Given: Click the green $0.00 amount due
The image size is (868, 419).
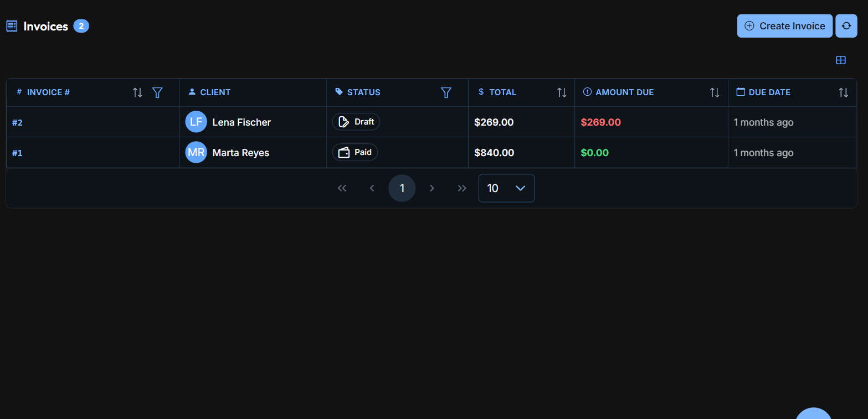Looking at the screenshot, I should 594,153.
